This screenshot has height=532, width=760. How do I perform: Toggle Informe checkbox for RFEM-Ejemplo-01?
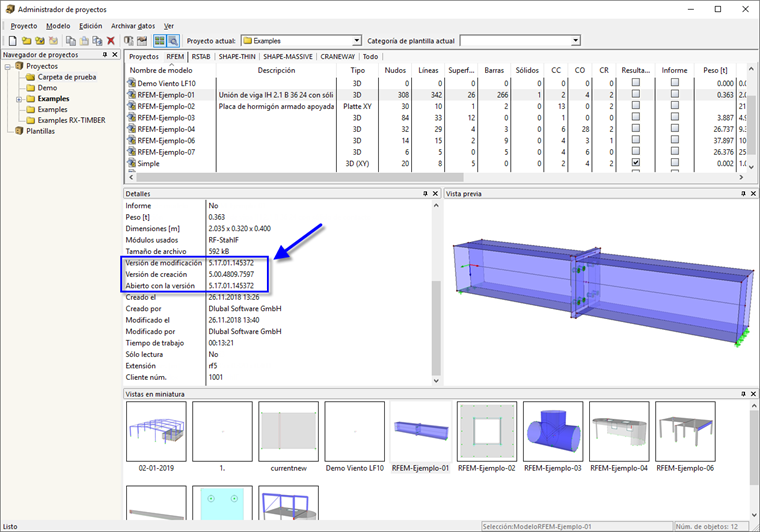pos(675,94)
